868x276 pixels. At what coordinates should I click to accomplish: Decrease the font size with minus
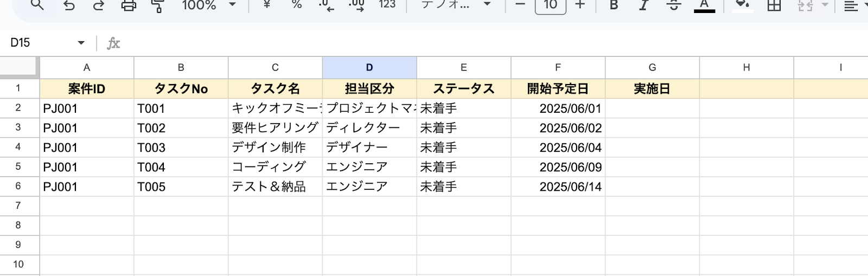(520, 5)
